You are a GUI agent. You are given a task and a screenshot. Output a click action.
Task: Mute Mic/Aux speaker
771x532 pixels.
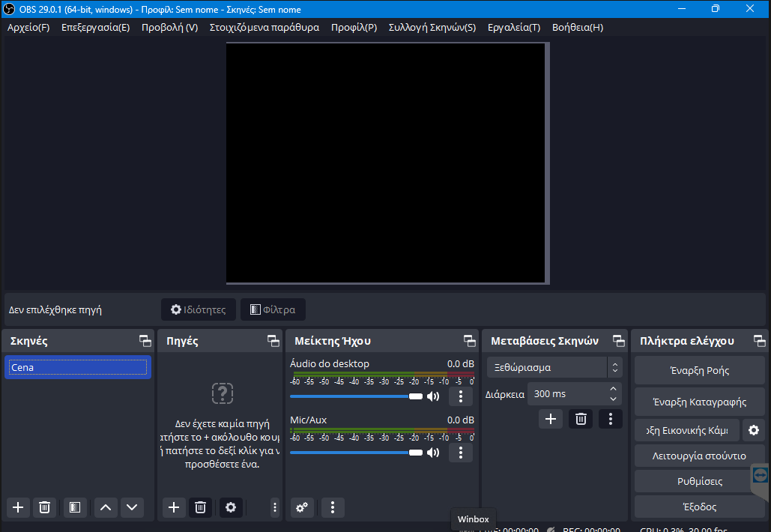pyautogui.click(x=433, y=453)
